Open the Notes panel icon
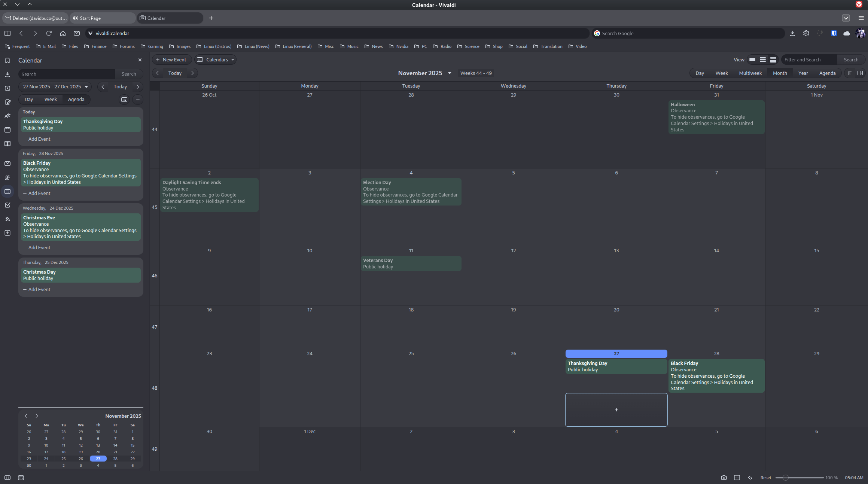This screenshot has height=484, width=868. pos(7,102)
